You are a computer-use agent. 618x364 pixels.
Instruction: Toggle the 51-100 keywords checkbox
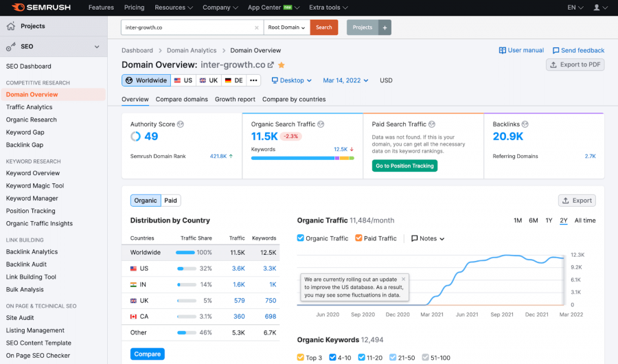tap(425, 357)
